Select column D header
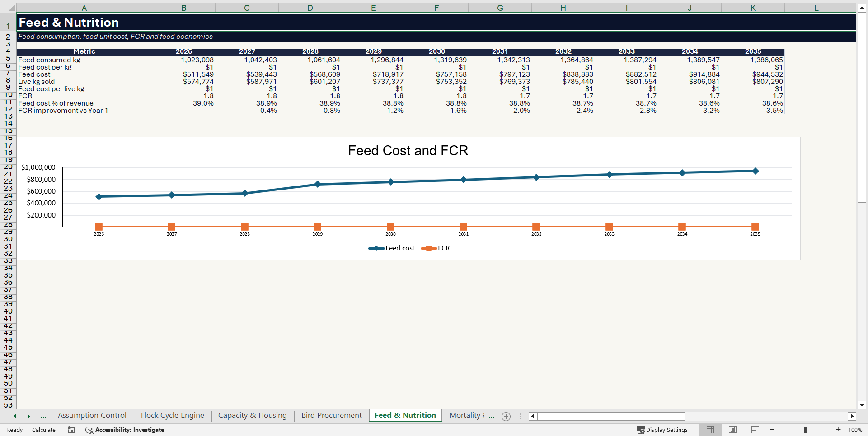 310,8
